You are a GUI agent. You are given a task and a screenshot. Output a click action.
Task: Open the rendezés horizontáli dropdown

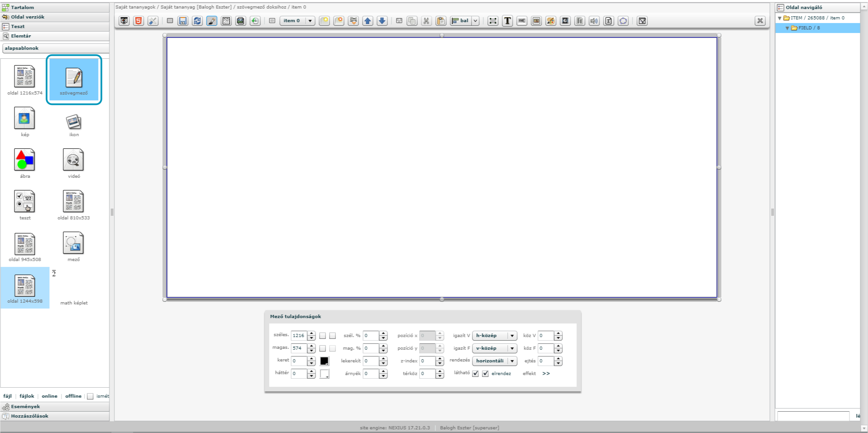tap(494, 361)
